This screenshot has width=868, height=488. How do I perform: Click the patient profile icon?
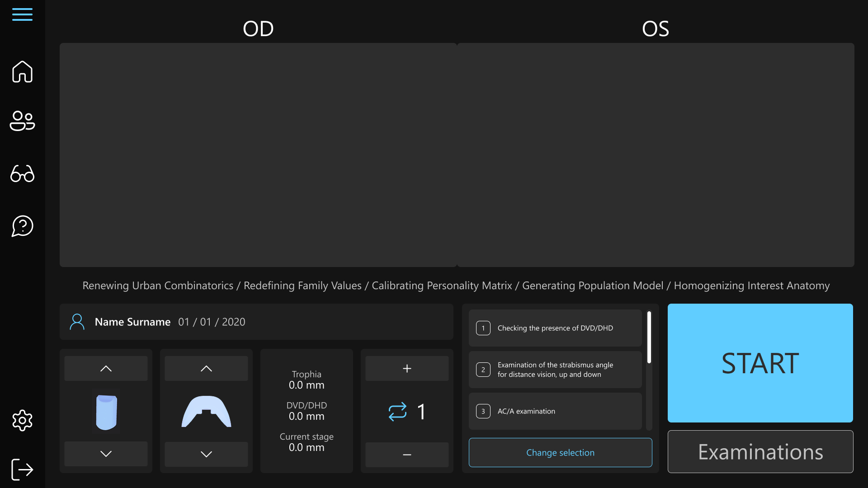tap(77, 322)
